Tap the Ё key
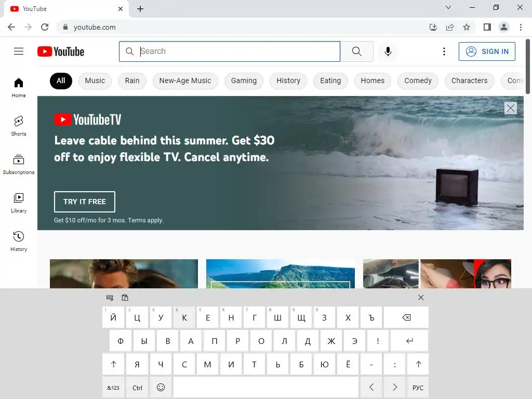Viewport: 532px width, 399px height. pyautogui.click(x=348, y=364)
